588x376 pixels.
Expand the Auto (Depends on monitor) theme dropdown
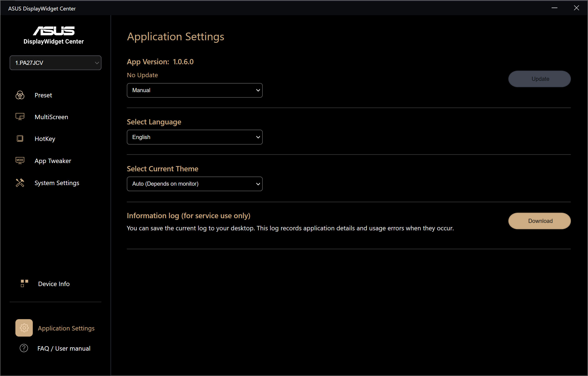pyautogui.click(x=195, y=184)
